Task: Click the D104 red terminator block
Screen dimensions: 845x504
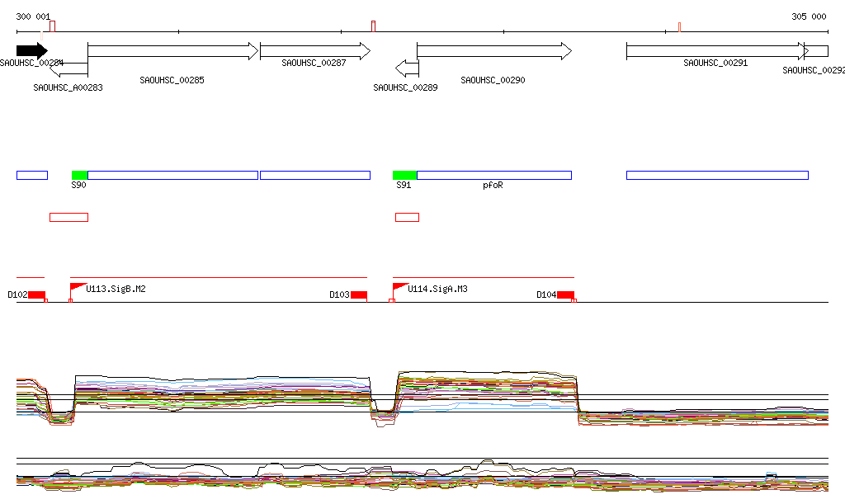Action: (x=565, y=295)
